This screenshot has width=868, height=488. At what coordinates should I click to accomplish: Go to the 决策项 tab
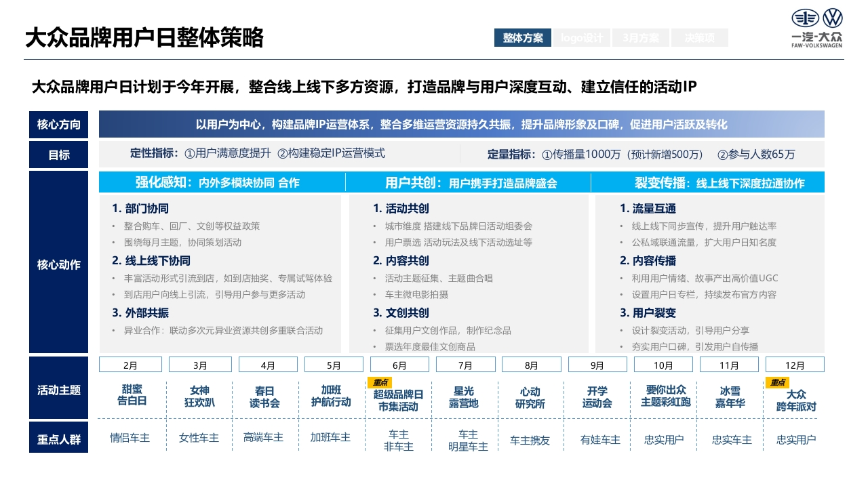pyautogui.click(x=700, y=38)
